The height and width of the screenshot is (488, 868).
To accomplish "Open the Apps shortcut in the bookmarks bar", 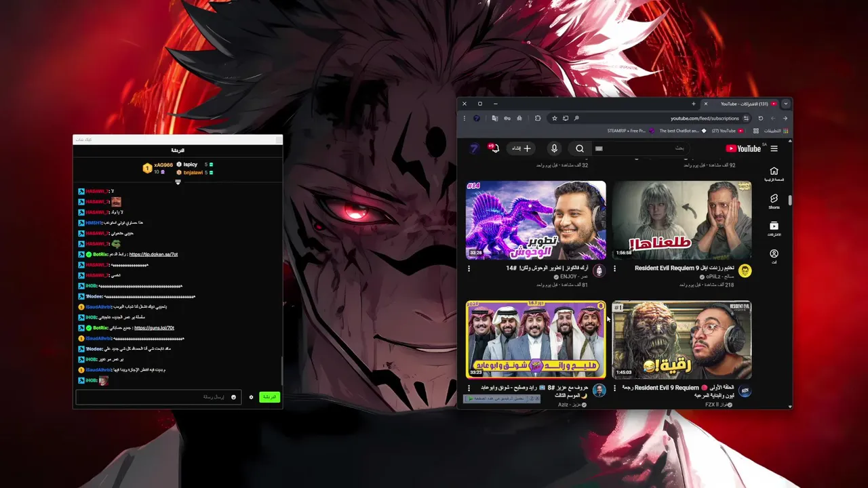I will point(776,131).
